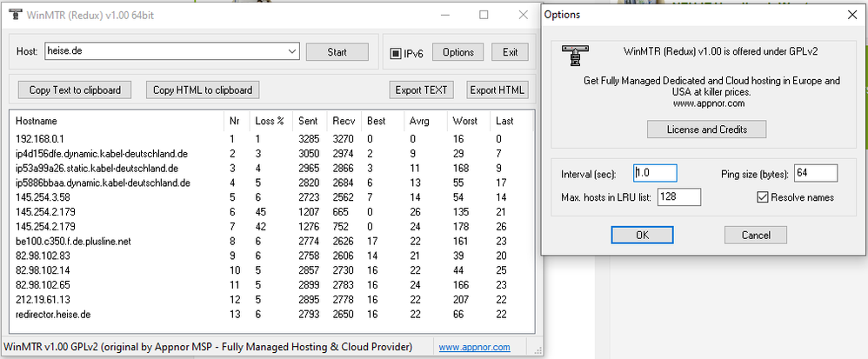
Task: Expand the Host dropdown list
Action: [x=291, y=52]
